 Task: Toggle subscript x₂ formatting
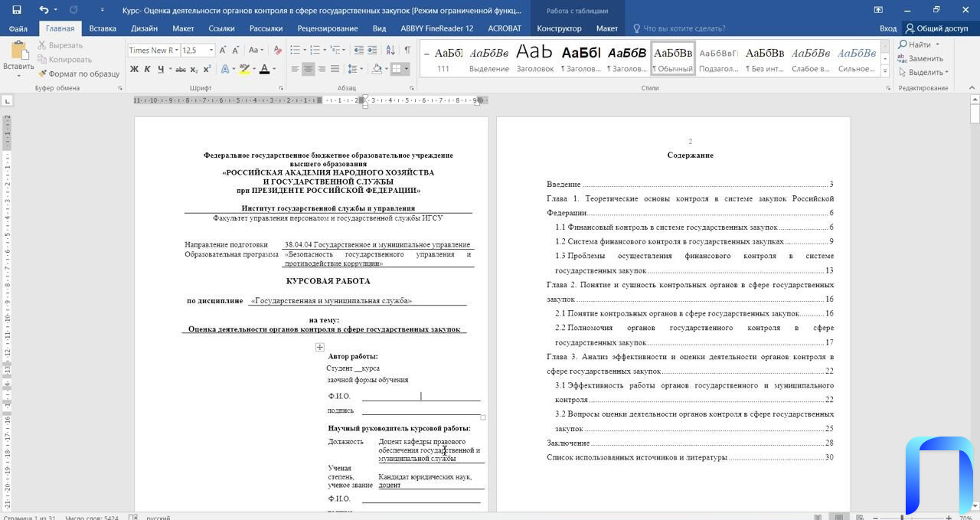pyautogui.click(x=194, y=69)
